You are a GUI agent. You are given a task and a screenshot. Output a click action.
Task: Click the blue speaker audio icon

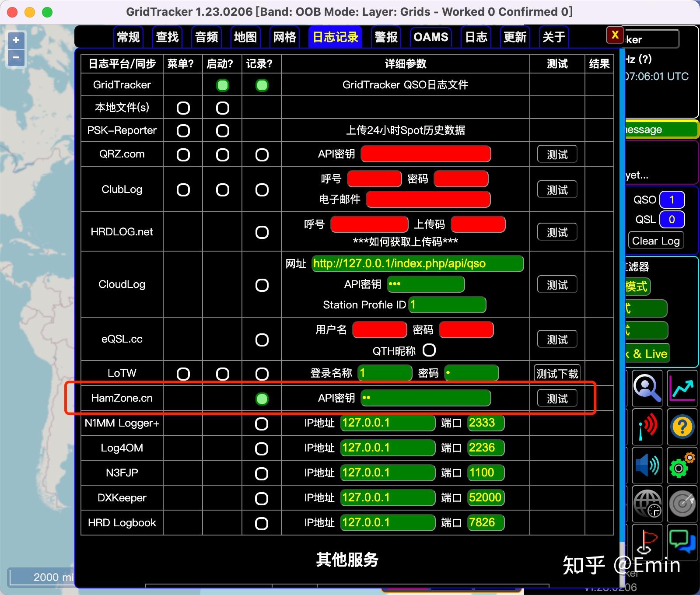point(647,465)
